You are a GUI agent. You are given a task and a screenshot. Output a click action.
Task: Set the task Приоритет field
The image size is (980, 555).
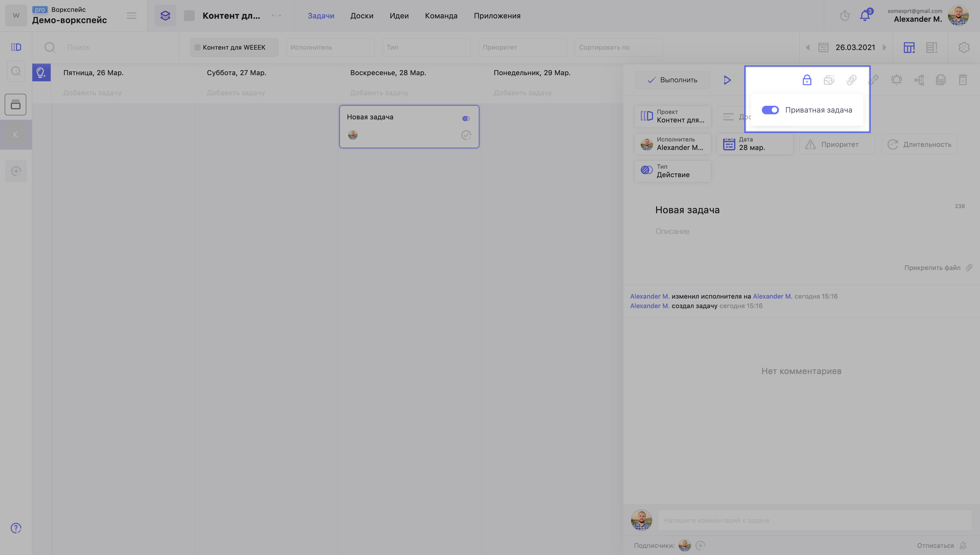tap(837, 144)
